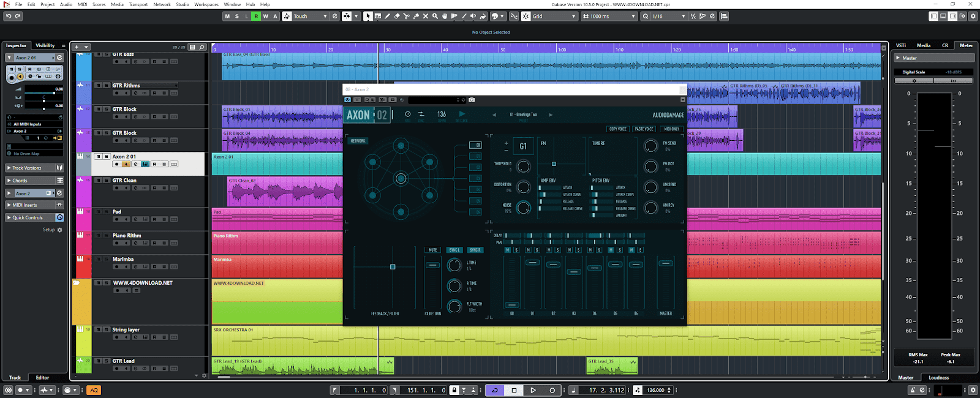Toggle the AQ Adjust button in transport

(x=94, y=390)
